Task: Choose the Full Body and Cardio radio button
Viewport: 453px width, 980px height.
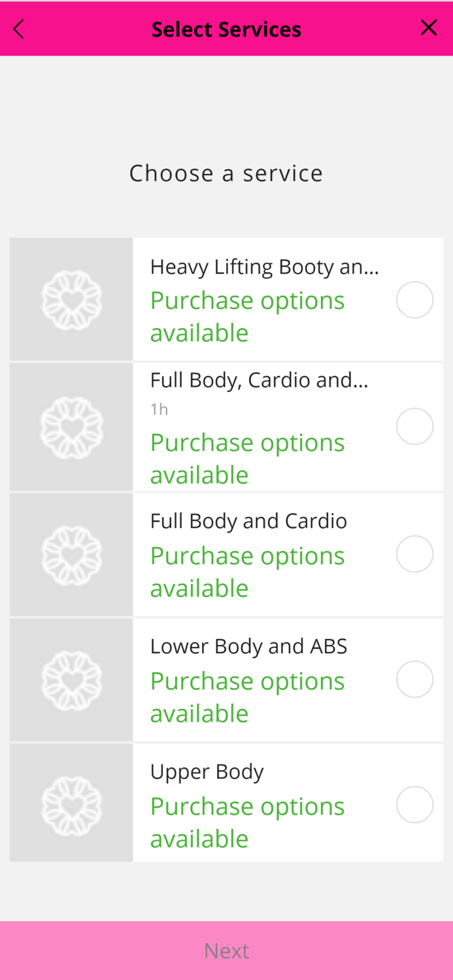Action: click(414, 554)
